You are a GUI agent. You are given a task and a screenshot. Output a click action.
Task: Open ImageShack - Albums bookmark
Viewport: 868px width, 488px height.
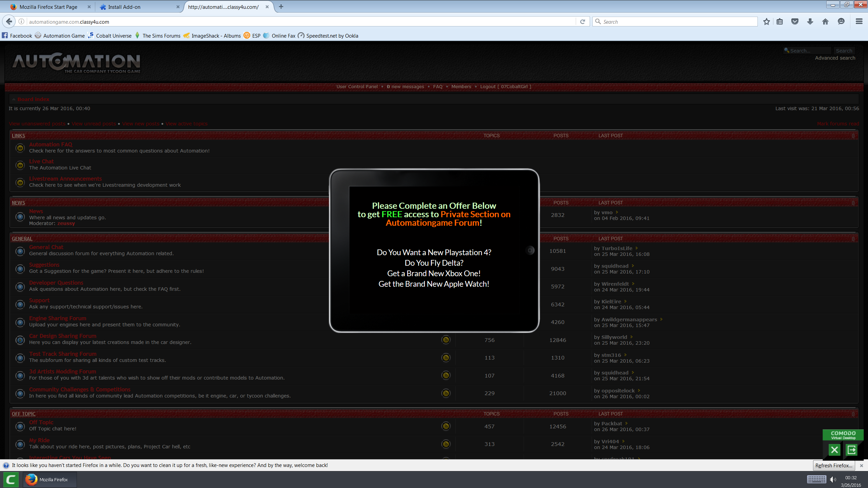[x=212, y=36]
